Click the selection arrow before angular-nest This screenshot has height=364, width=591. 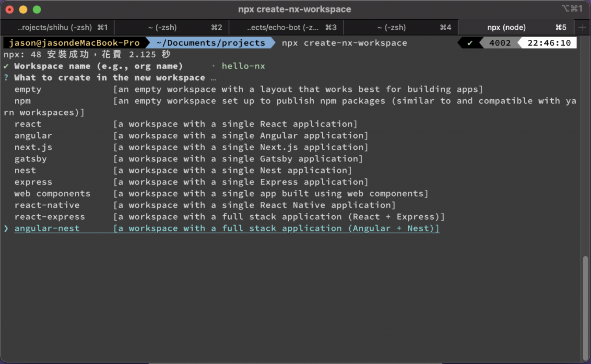(6, 228)
